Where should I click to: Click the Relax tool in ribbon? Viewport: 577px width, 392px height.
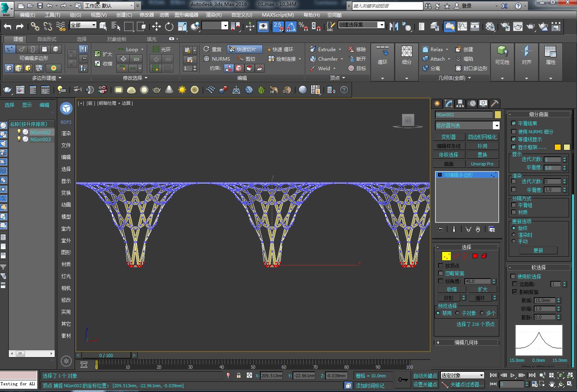pos(435,49)
